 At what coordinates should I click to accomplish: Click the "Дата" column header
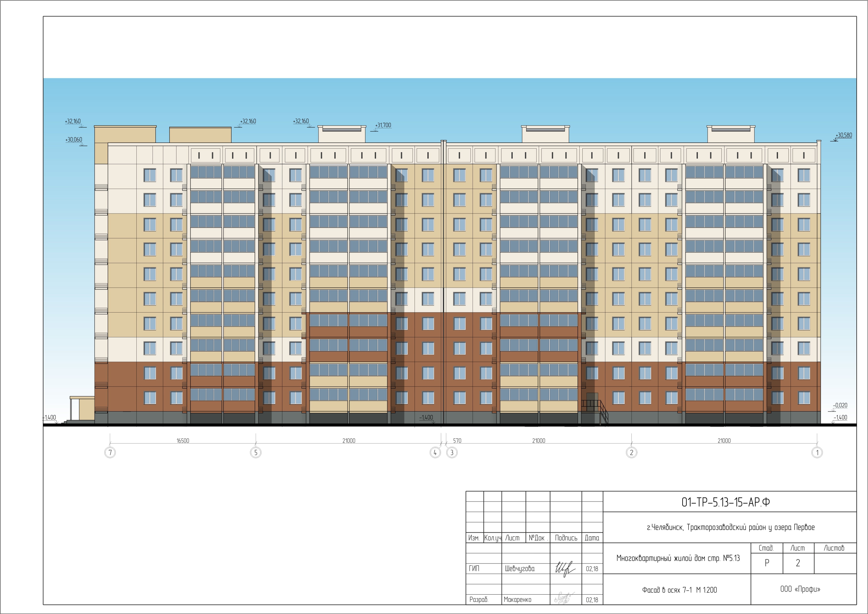pyautogui.click(x=592, y=538)
